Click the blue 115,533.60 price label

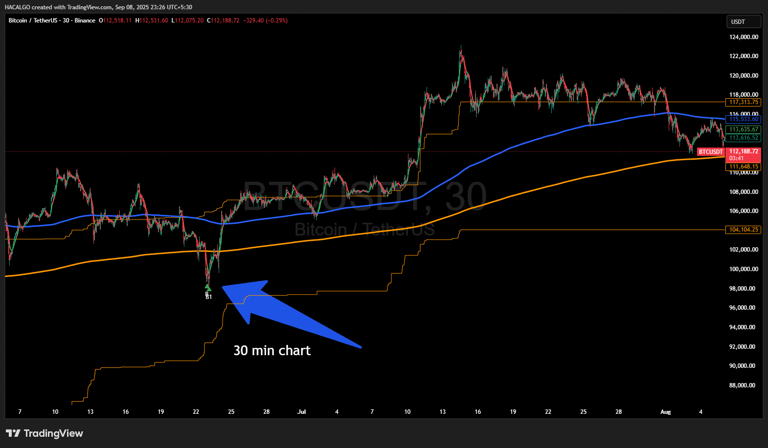coord(743,119)
